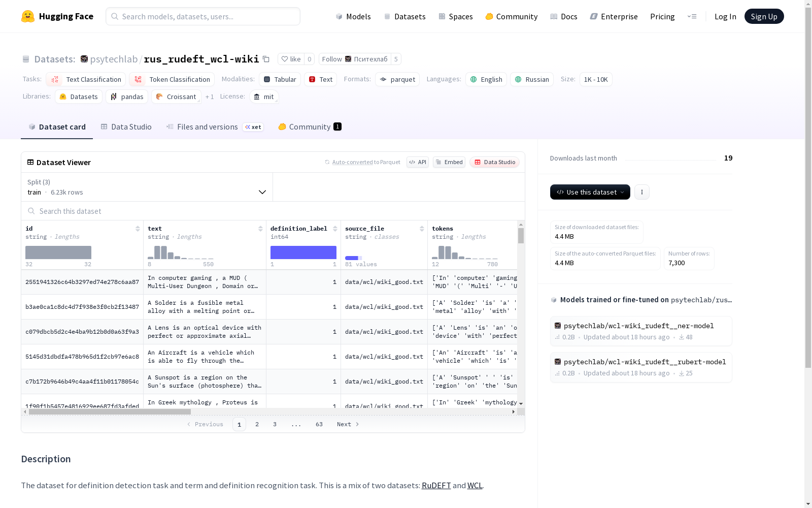The image size is (812, 508).
Task: Click the Auto-converted refresh icon
Action: click(x=327, y=162)
